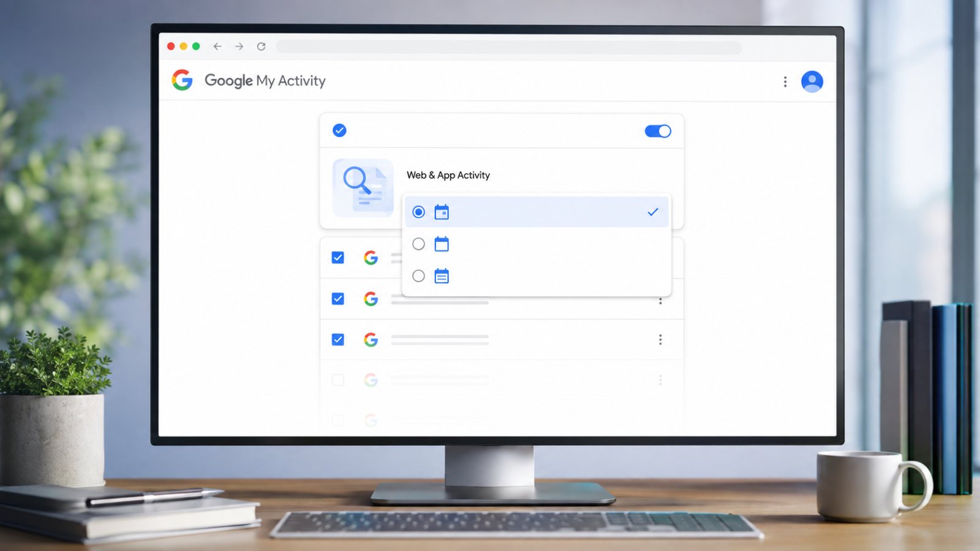Uncheck the third activity row checkbox

(x=337, y=339)
